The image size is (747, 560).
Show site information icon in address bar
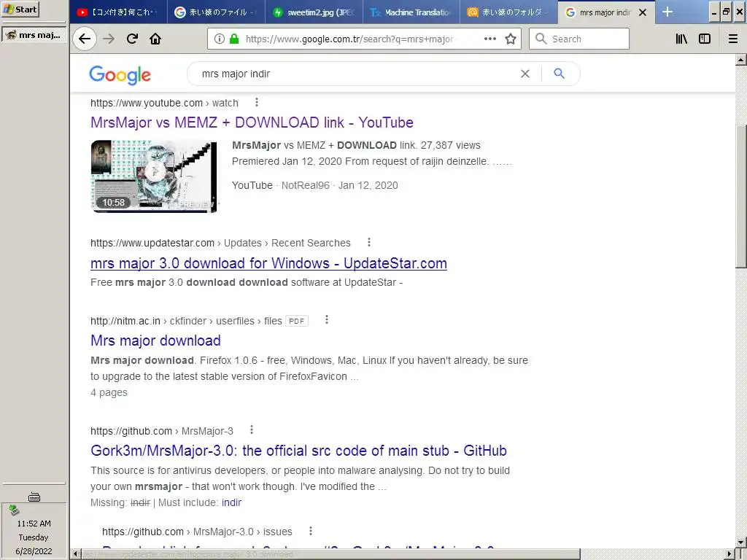219,39
